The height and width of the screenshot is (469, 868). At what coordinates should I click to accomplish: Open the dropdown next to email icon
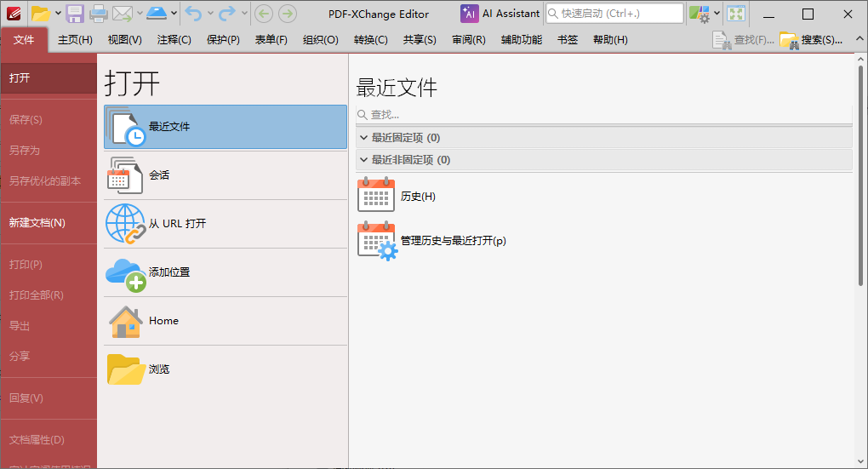140,14
